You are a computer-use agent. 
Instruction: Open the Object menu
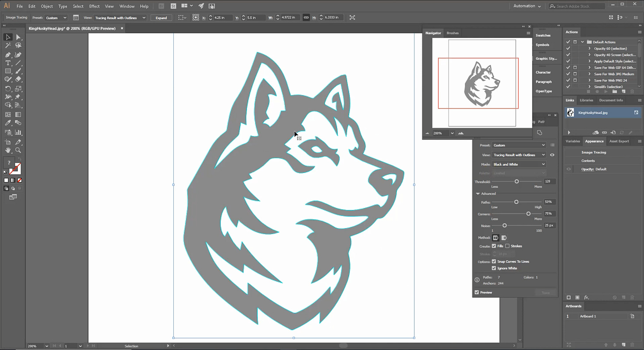click(x=47, y=6)
